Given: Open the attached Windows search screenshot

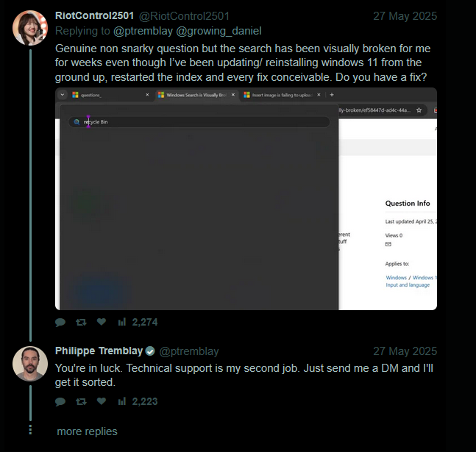Looking at the screenshot, I should 246,198.
